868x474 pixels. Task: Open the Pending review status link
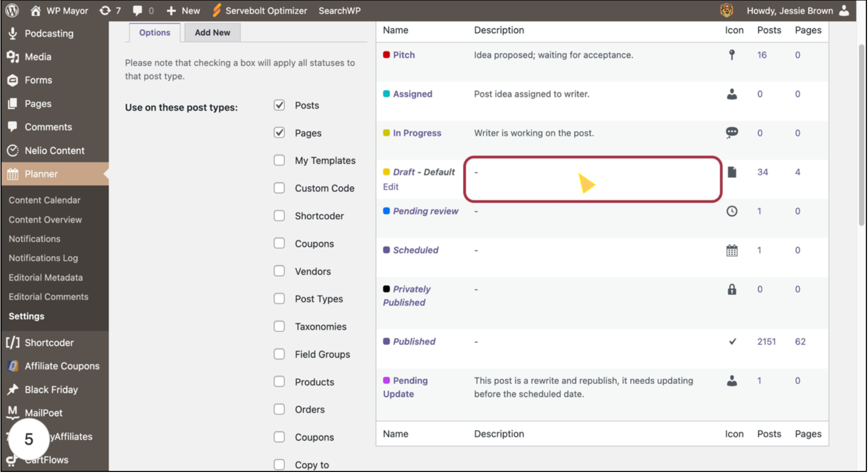(426, 211)
